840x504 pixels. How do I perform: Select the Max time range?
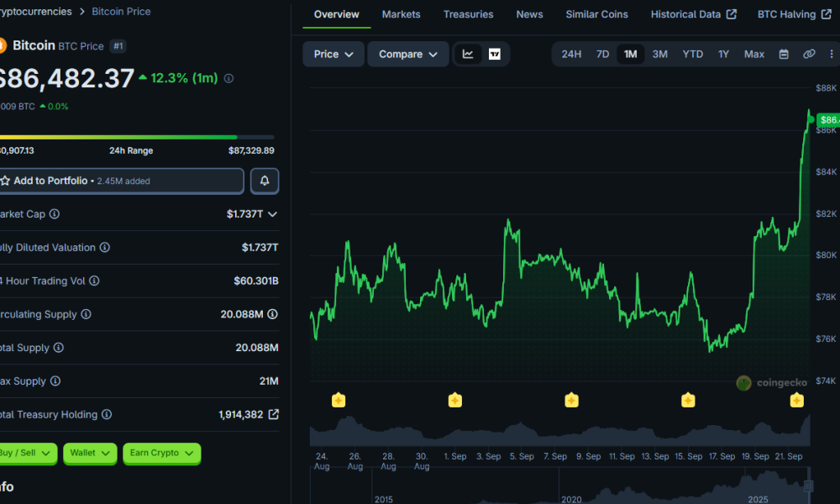click(x=753, y=54)
